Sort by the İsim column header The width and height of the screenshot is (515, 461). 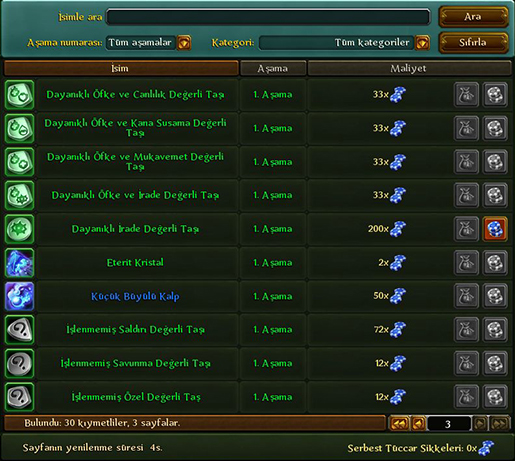point(121,68)
